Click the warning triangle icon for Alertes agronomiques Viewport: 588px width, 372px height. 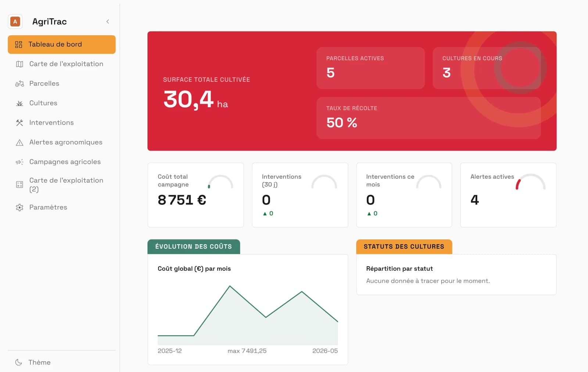click(x=19, y=142)
